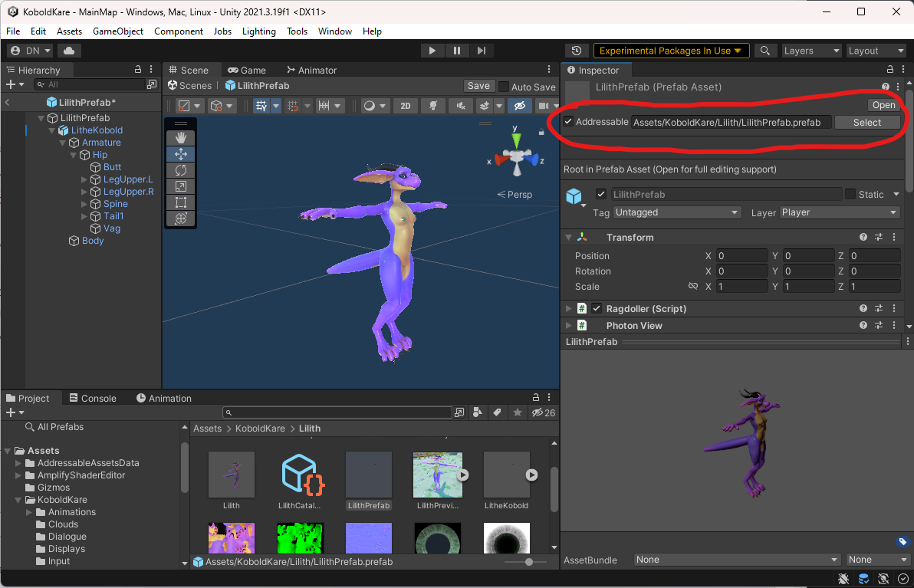914x588 pixels.
Task: Click the Transform preset sliders icon
Action: tap(879, 237)
